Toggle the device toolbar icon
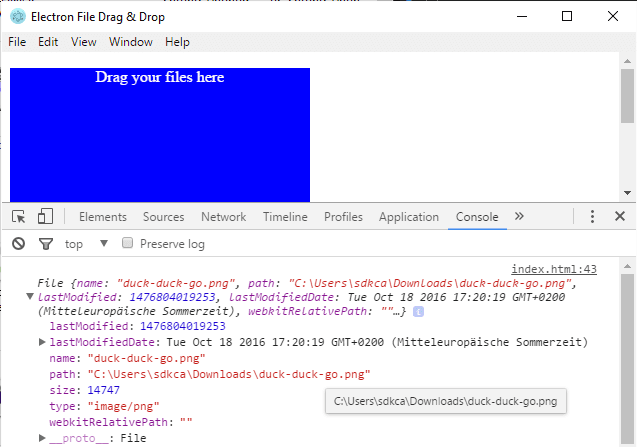 45,217
